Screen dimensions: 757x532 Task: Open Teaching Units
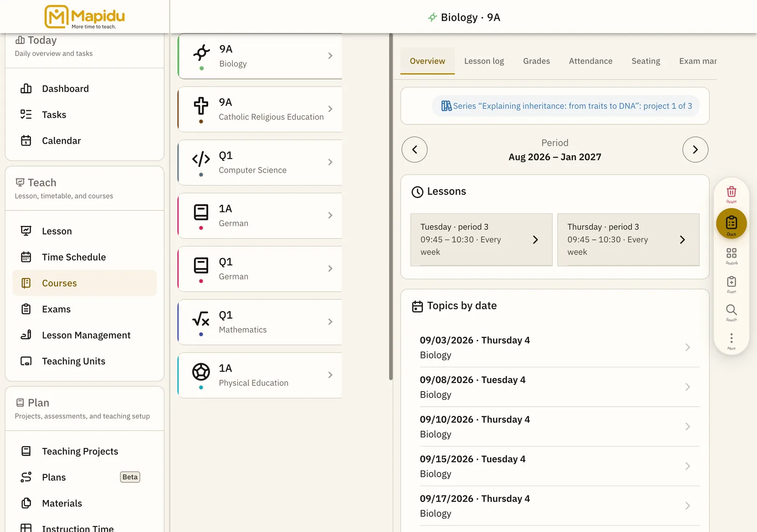[x=85, y=361]
